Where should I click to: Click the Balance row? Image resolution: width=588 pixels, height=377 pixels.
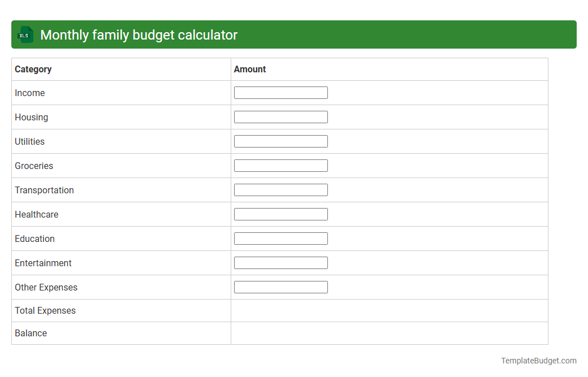[x=31, y=333]
